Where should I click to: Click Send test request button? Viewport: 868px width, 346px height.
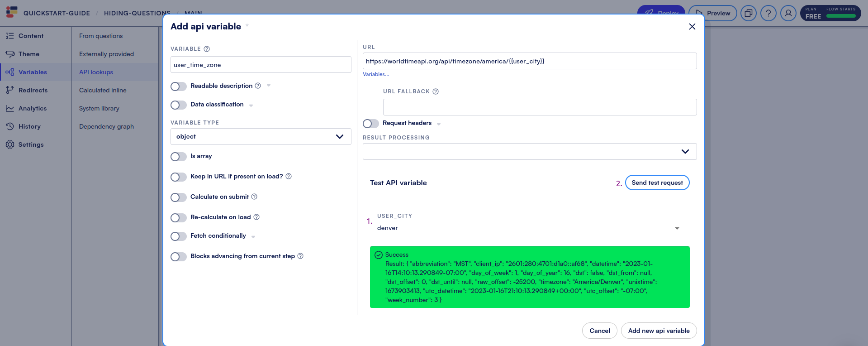[657, 183]
